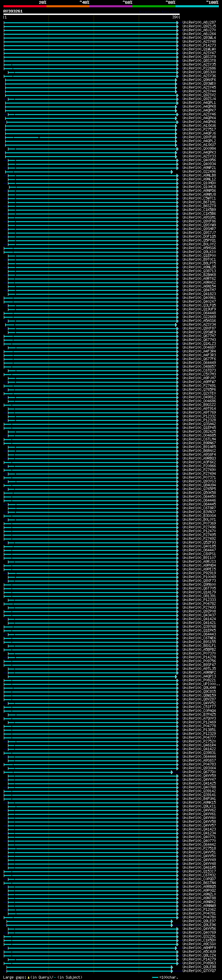
Task: Click the orange ~40% identity legend segment
Action: (x=68, y=6)
